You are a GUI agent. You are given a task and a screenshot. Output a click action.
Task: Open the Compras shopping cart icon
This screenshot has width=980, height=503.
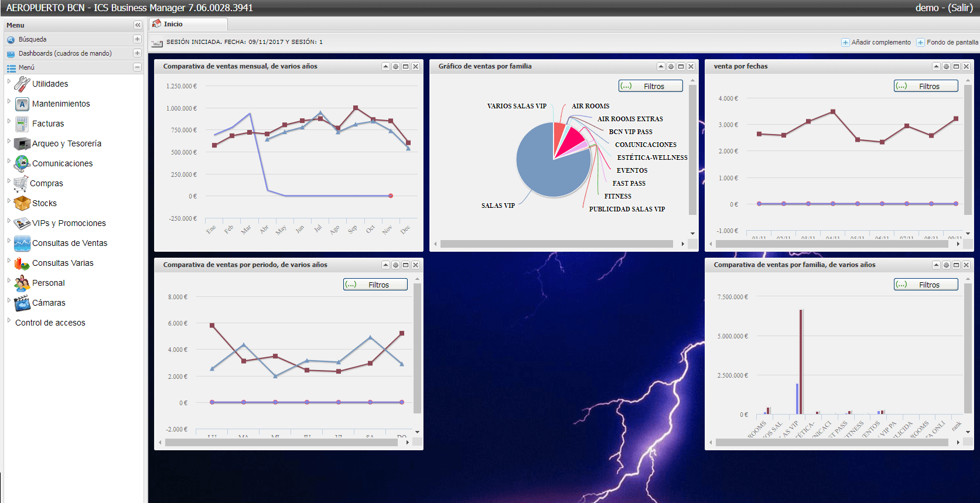(21, 184)
